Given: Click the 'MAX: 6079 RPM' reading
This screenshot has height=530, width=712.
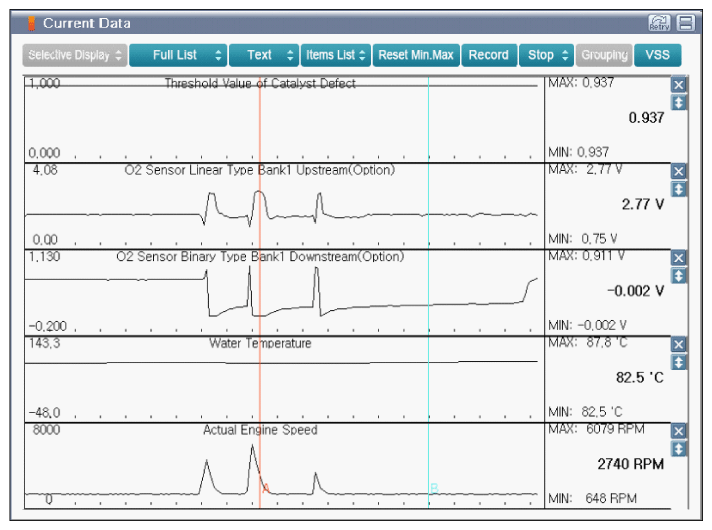Looking at the screenshot, I should point(596,429).
